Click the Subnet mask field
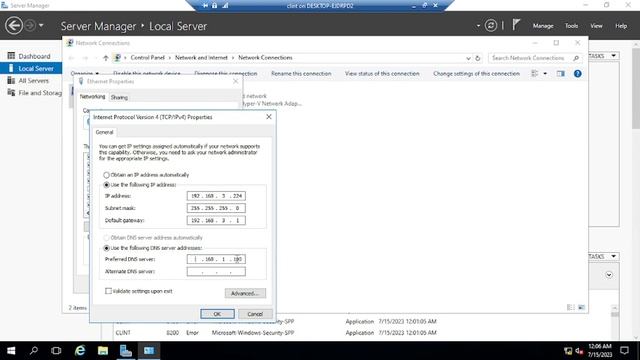Screen dimensions: 640x360 tap(216, 208)
